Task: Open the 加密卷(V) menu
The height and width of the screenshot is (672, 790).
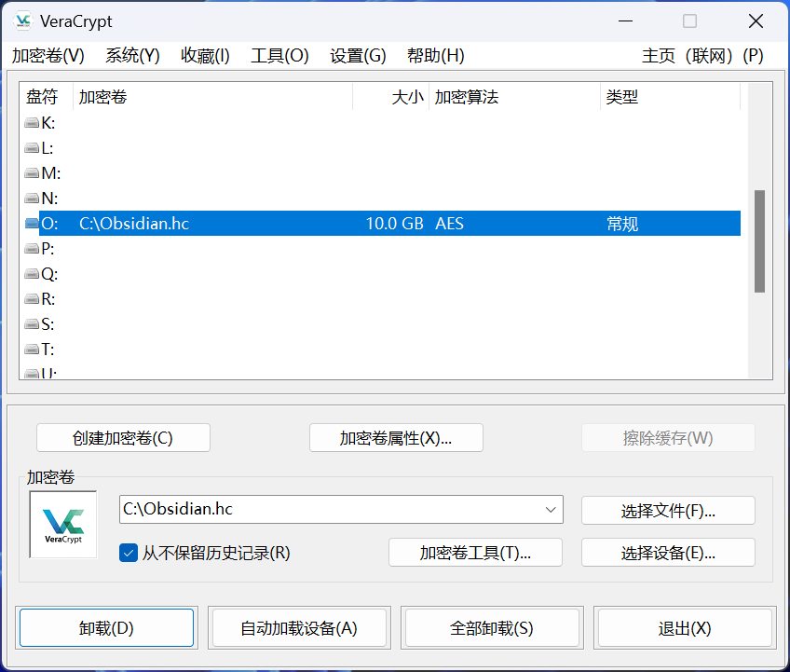Action: (48, 56)
